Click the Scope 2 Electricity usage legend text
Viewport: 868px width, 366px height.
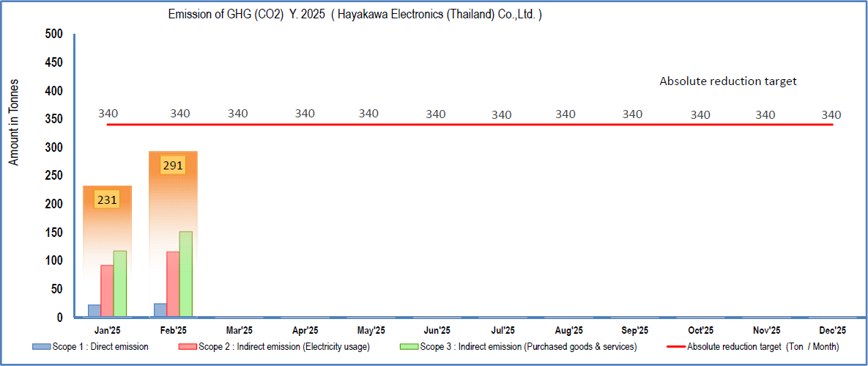click(283, 347)
